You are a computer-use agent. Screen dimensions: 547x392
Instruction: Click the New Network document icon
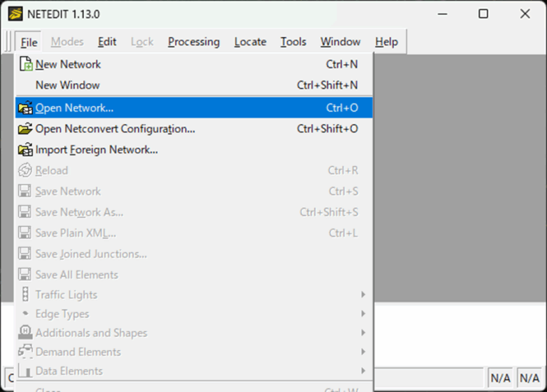point(26,64)
